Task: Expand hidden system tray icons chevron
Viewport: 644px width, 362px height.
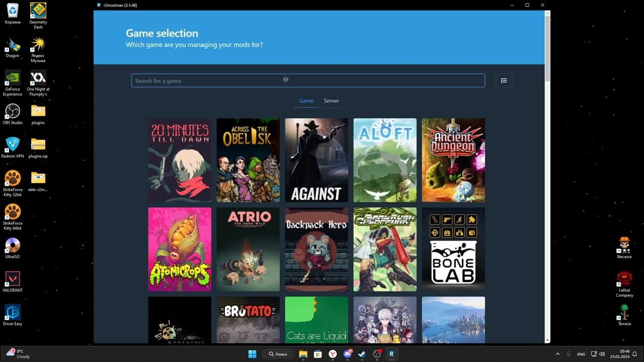Action: click(x=557, y=354)
